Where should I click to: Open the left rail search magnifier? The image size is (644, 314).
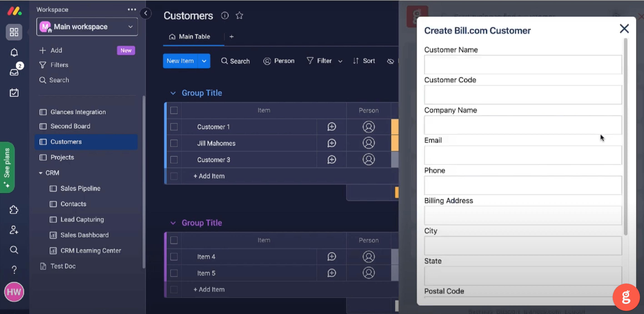(14, 250)
